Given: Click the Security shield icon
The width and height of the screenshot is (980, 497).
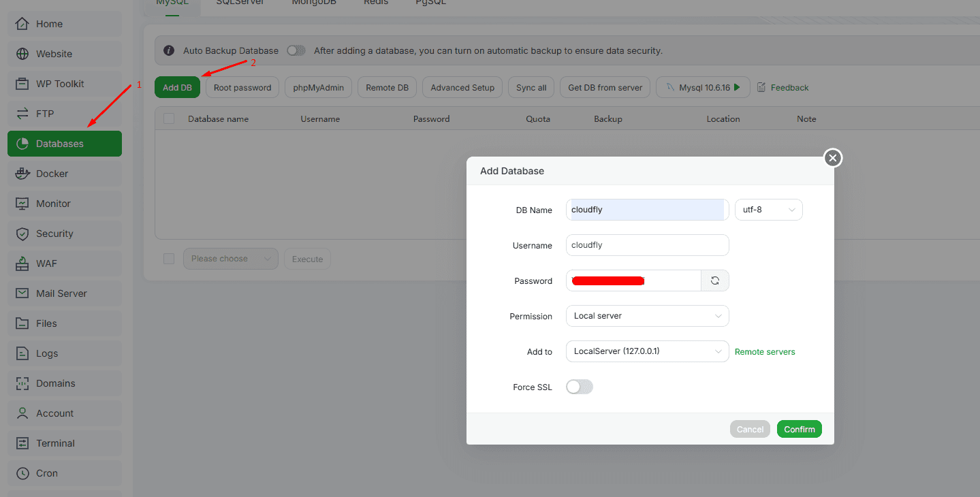Looking at the screenshot, I should 22,234.
